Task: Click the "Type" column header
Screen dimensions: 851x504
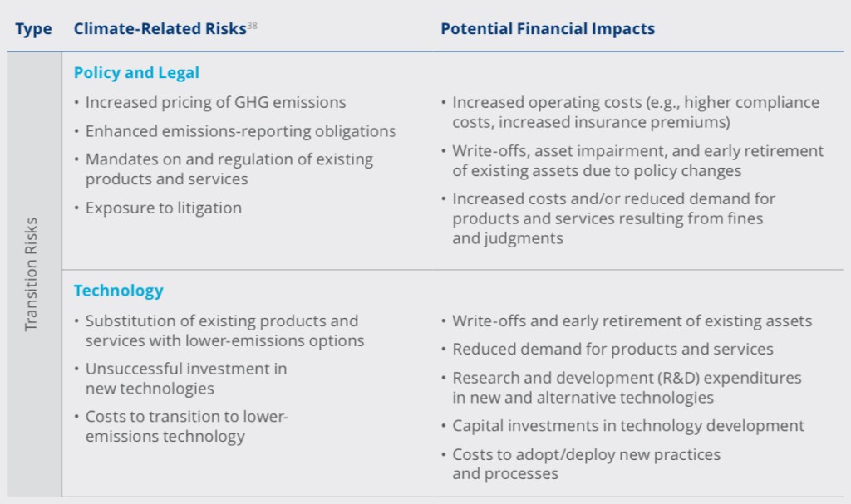Action: click(x=33, y=29)
